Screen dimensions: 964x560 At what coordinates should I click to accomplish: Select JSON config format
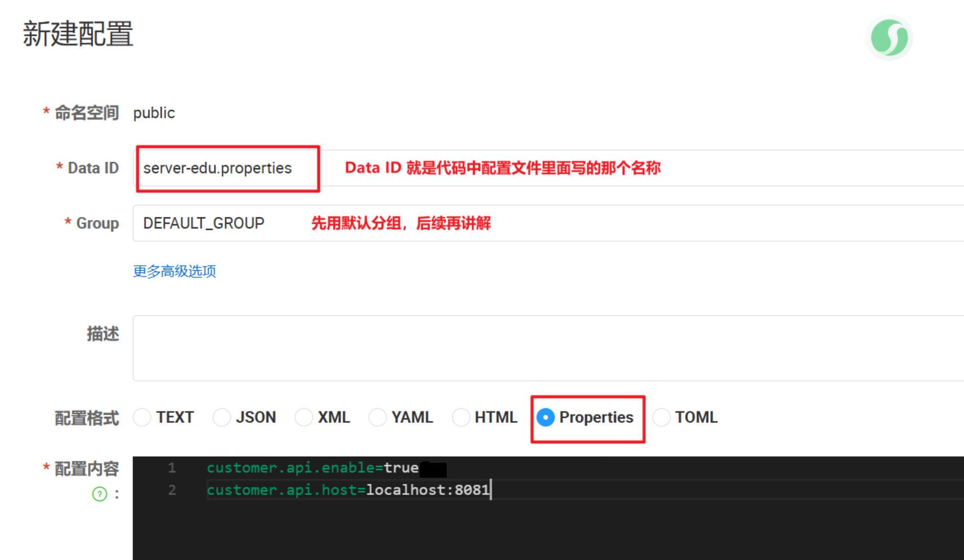(222, 417)
